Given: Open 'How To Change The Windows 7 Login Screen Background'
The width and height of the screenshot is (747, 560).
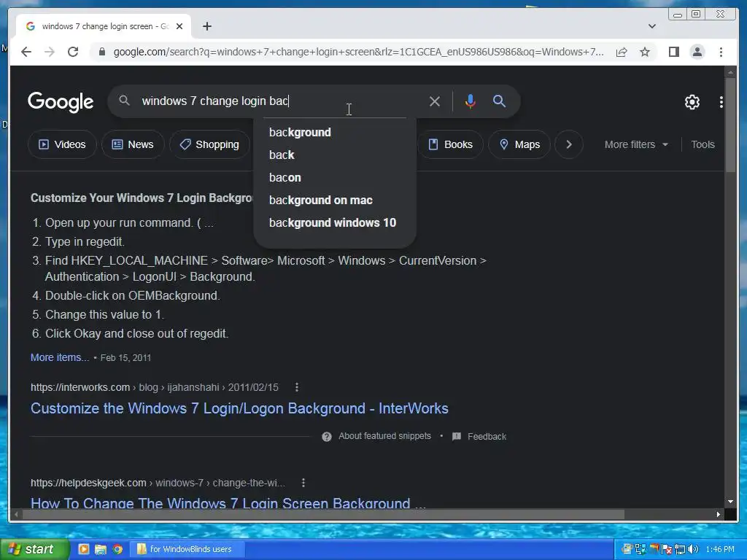Looking at the screenshot, I should [228, 503].
